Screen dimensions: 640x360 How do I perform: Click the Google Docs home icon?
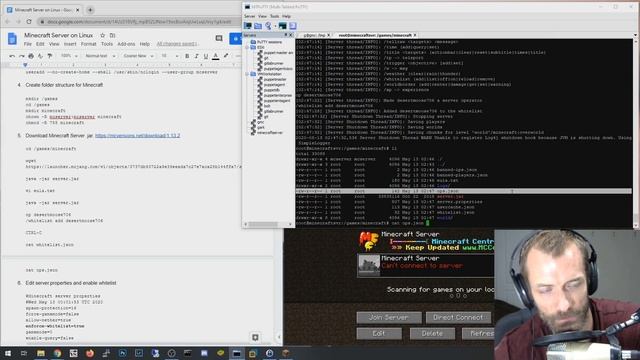click(12, 39)
